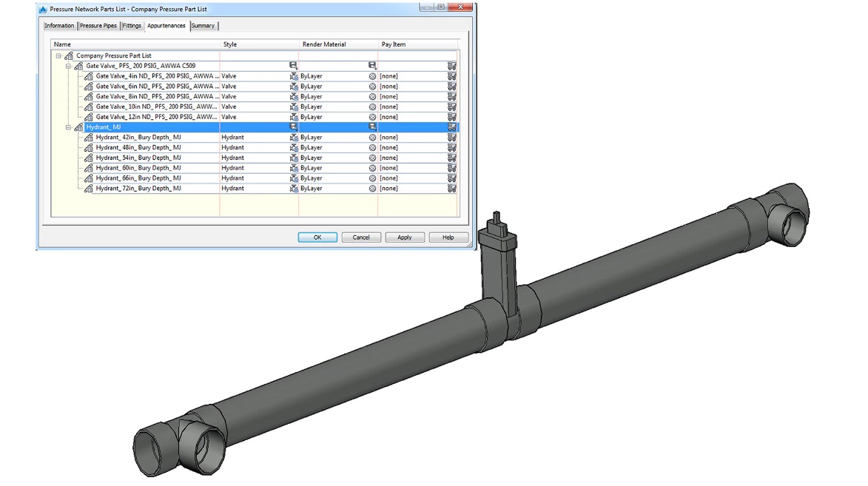Go to the Summary tab
868x486 pixels.
pyautogui.click(x=203, y=26)
